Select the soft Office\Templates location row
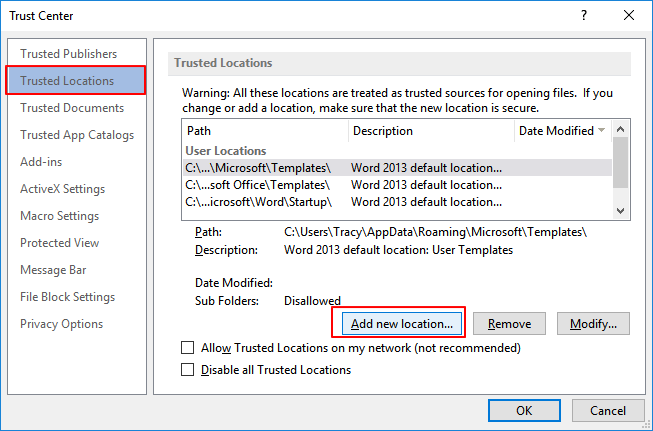The height and width of the screenshot is (431, 653). (x=258, y=185)
